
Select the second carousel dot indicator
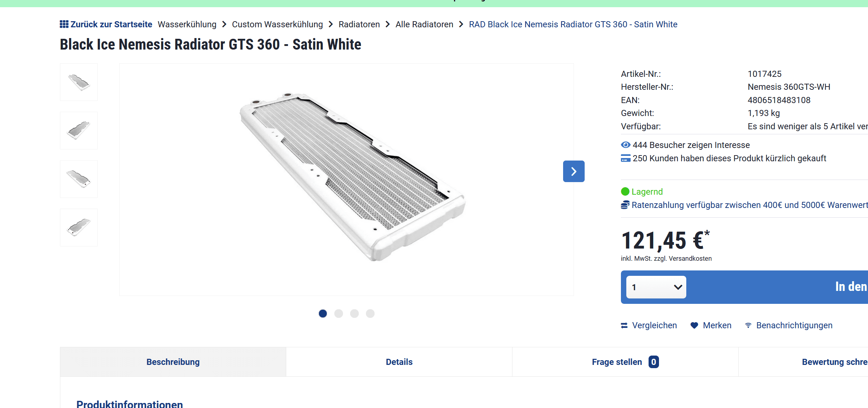tap(339, 314)
